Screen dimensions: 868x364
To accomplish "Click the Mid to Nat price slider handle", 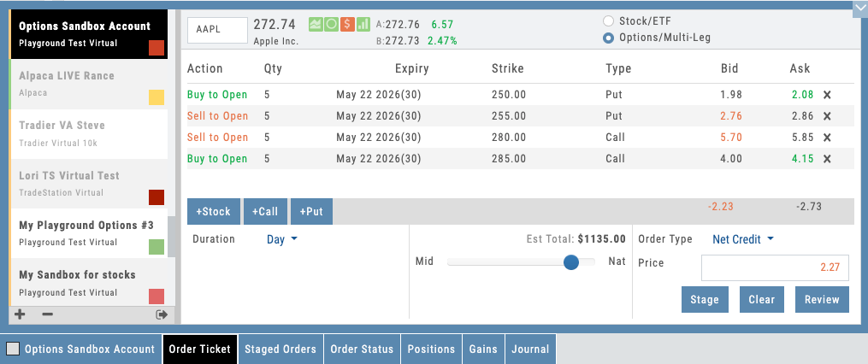I will coord(571,262).
